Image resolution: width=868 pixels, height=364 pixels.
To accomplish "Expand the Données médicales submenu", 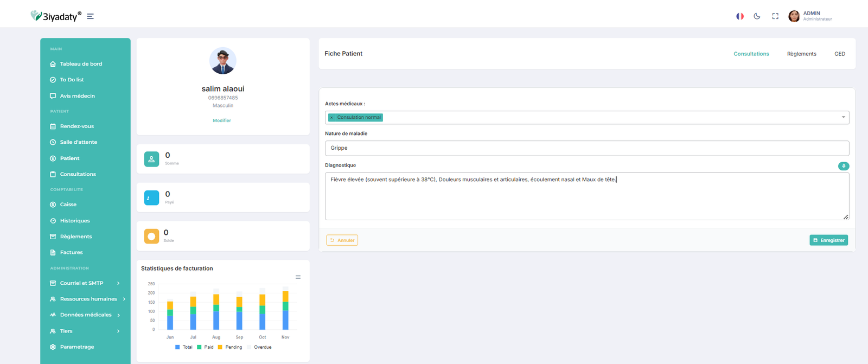I will 118,315.
